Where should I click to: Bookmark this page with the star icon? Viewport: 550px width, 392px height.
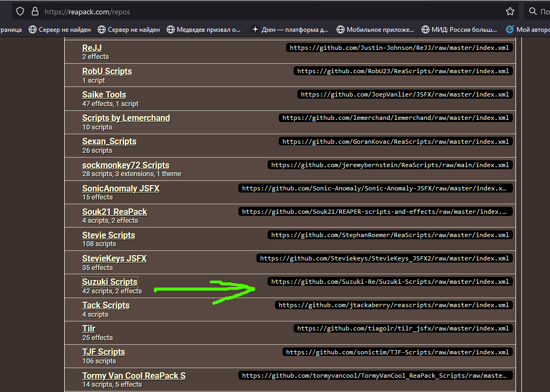click(510, 12)
